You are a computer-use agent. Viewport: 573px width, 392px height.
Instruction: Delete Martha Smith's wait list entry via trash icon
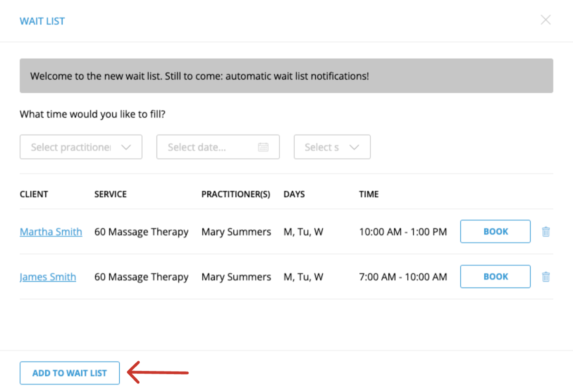coord(546,232)
